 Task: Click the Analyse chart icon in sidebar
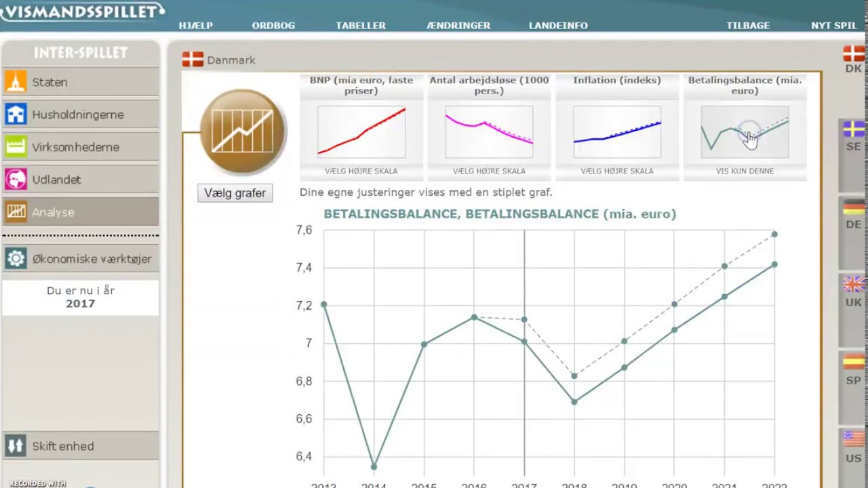[16, 212]
